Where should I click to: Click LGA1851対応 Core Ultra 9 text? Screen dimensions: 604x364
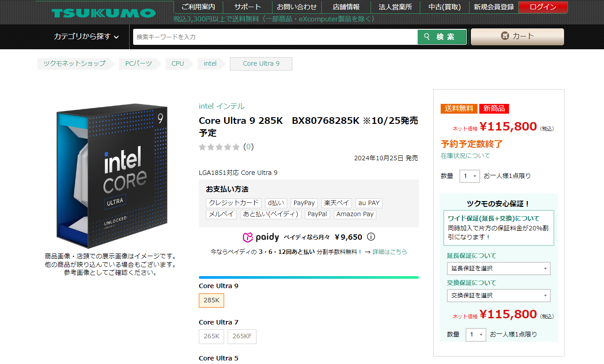click(238, 173)
